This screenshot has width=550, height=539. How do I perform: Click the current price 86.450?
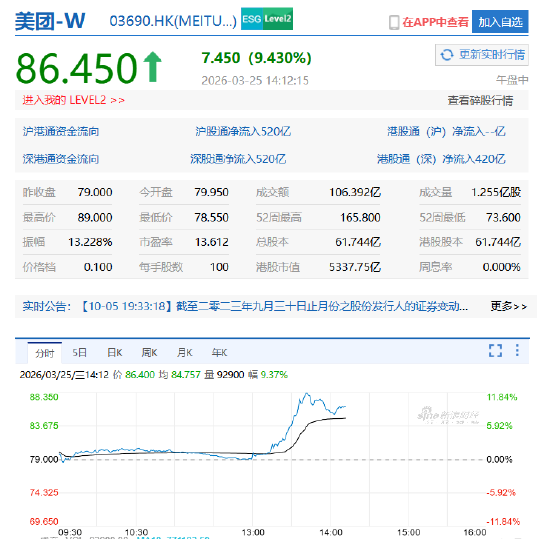coord(77,68)
